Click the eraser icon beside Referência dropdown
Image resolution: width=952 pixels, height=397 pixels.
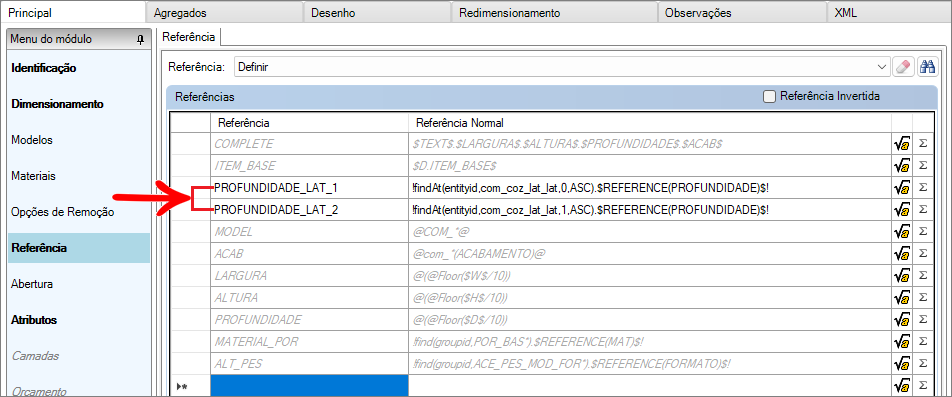tap(903, 67)
